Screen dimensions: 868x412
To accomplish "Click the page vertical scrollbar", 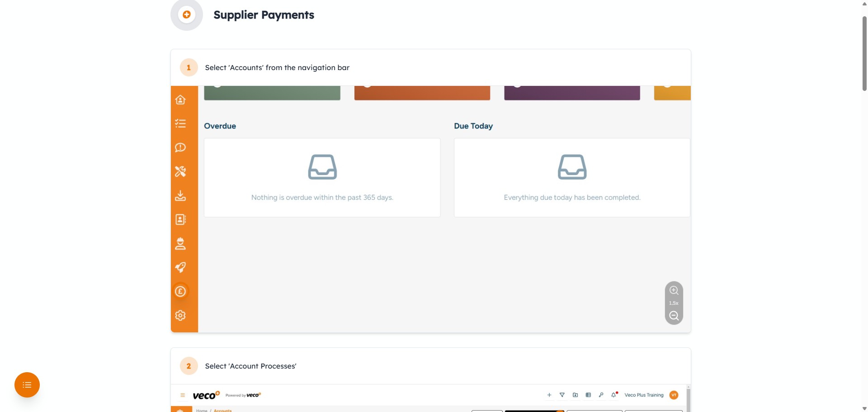I will point(864,53).
